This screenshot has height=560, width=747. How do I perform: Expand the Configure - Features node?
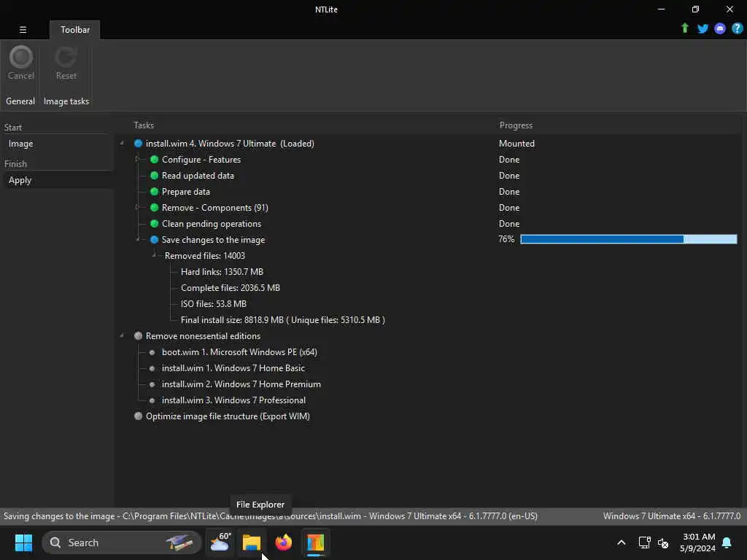pos(137,159)
